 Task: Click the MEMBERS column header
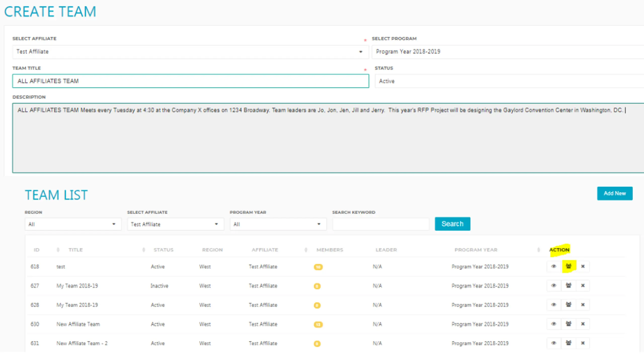[330, 250]
